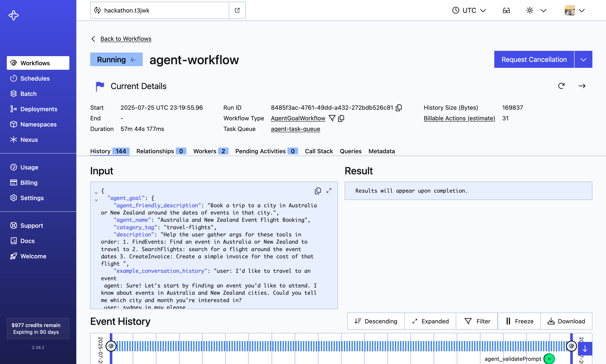Toggle Descending sort order
Viewport: 606px width, 364px height.
(376, 321)
